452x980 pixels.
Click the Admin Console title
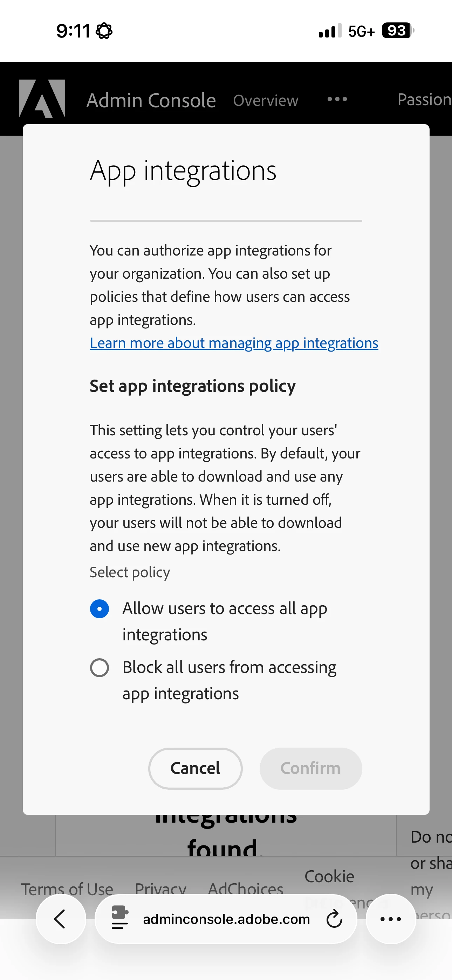151,101
